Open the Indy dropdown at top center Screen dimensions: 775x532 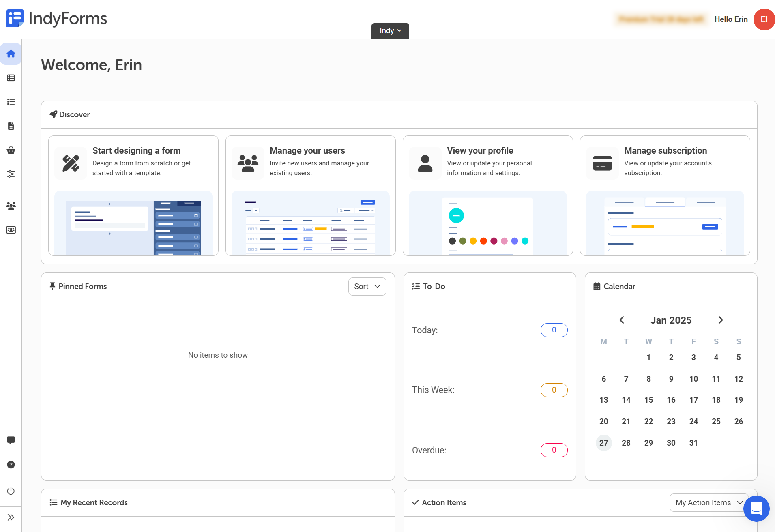pyautogui.click(x=389, y=30)
